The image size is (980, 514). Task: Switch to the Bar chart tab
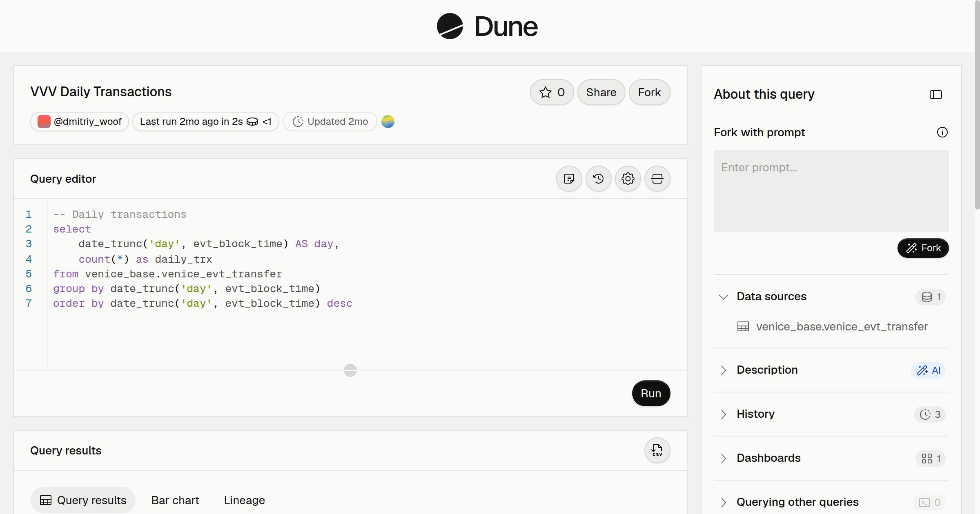coord(175,500)
